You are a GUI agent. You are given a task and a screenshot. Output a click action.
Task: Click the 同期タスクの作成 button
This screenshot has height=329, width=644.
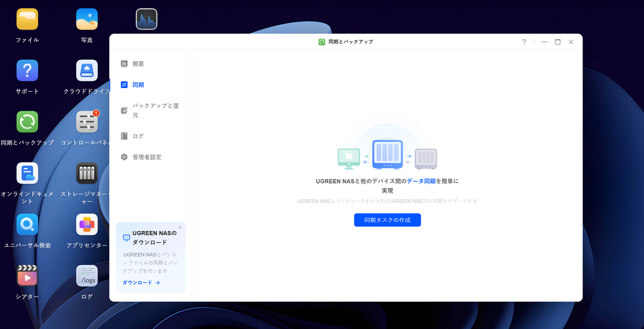pos(387,220)
